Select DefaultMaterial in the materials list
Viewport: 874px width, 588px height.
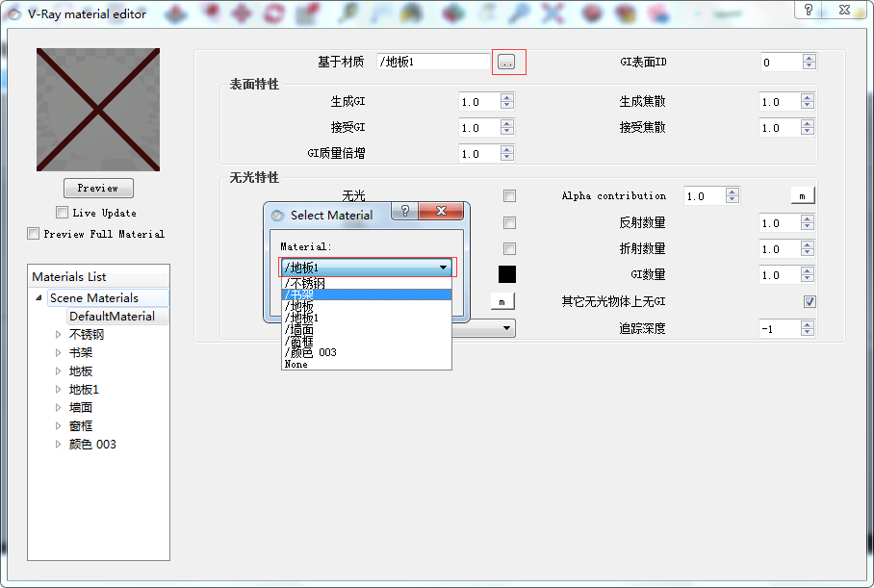click(x=112, y=316)
